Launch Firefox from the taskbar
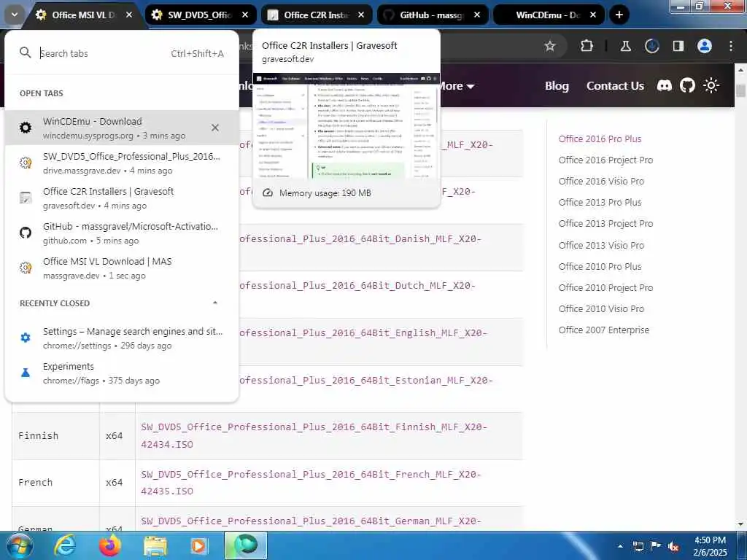The height and width of the screenshot is (560, 747). [x=110, y=545]
